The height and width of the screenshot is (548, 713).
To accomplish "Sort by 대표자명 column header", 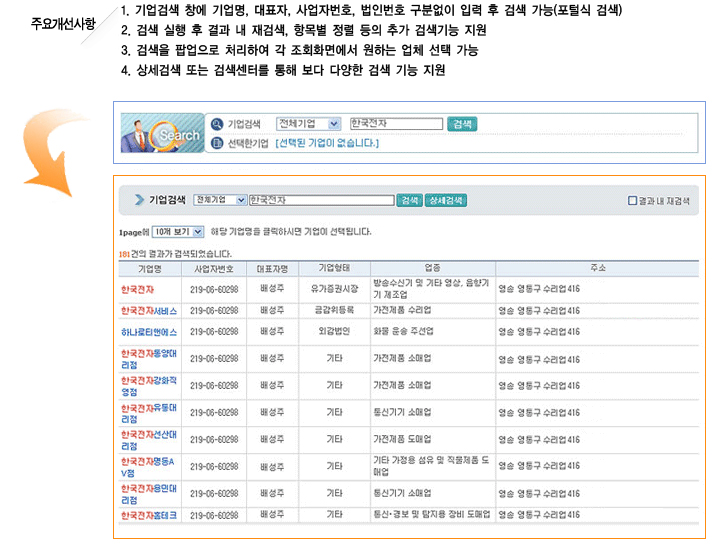I will click(272, 269).
